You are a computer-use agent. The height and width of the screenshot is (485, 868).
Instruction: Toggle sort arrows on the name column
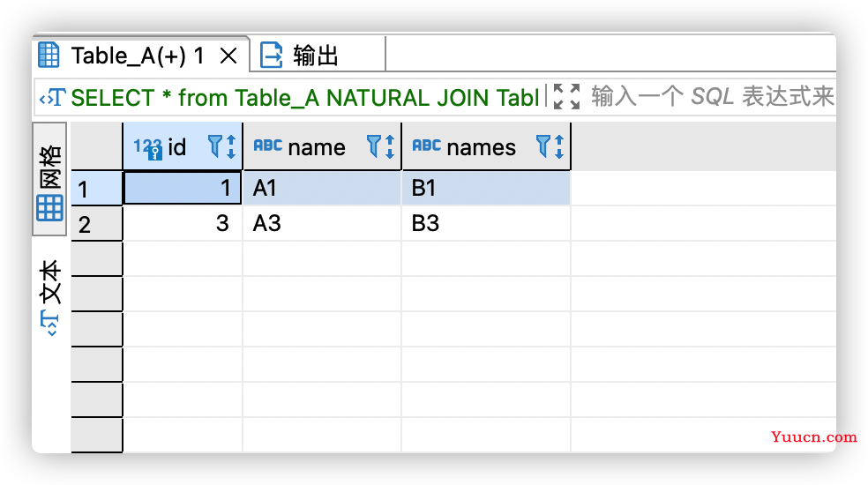click(390, 146)
